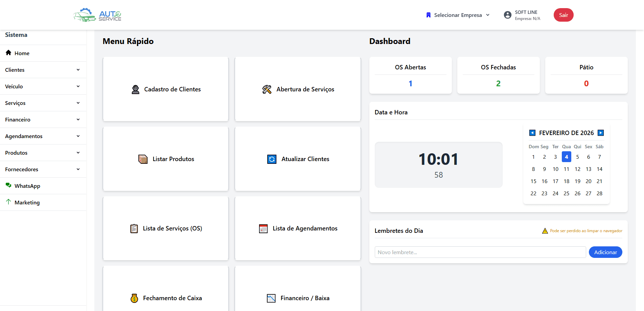Image resolution: width=644 pixels, height=311 pixels.
Task: Click the Sair logout button
Action: point(563,15)
